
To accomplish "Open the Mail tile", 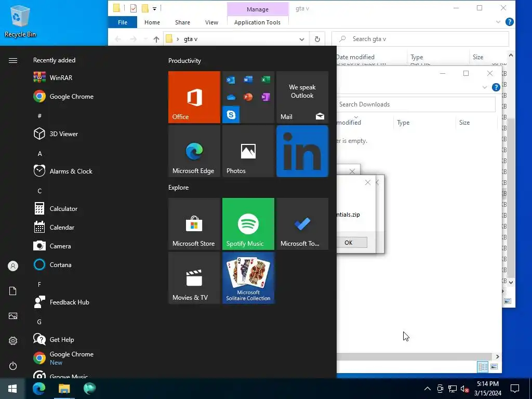I will point(302,97).
